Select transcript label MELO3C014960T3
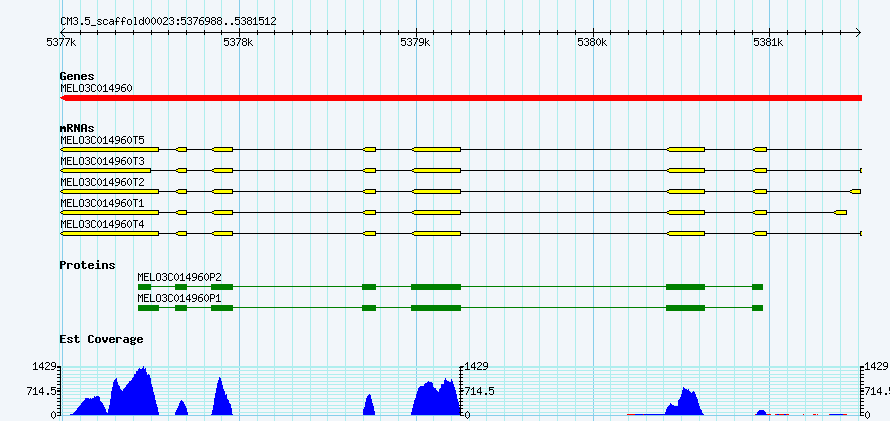Image resolution: width=890 pixels, height=421 pixels. [x=102, y=162]
